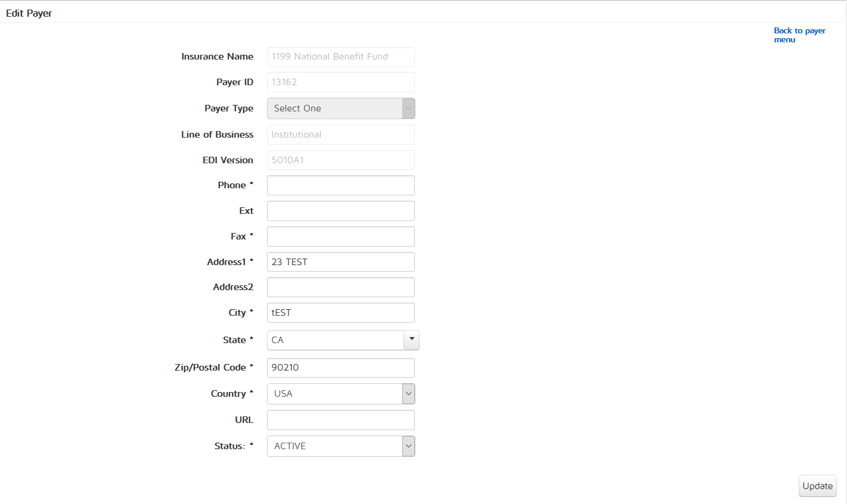Open the Status dropdown showing ACTIVE
The image size is (847, 504).
point(340,446)
